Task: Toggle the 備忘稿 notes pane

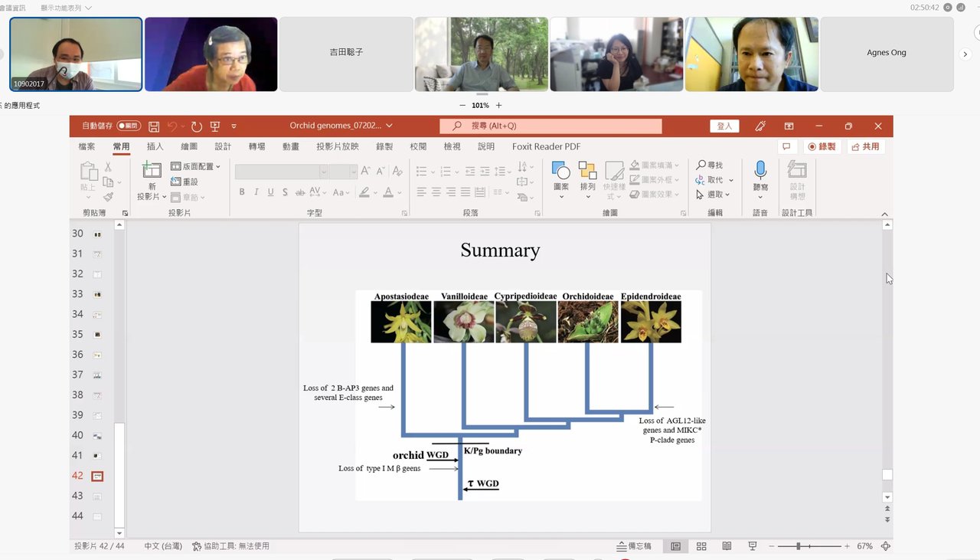Action: 634,546
